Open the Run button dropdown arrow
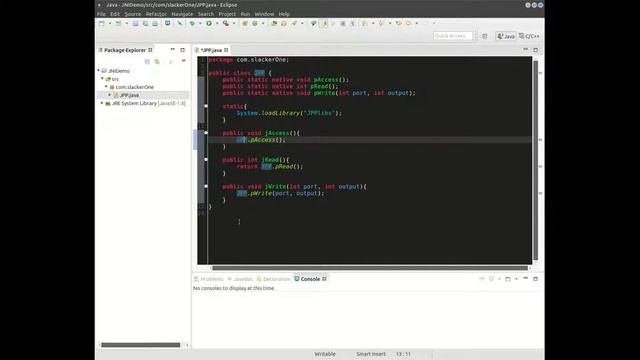This screenshot has width=640, height=360. tap(217, 24)
